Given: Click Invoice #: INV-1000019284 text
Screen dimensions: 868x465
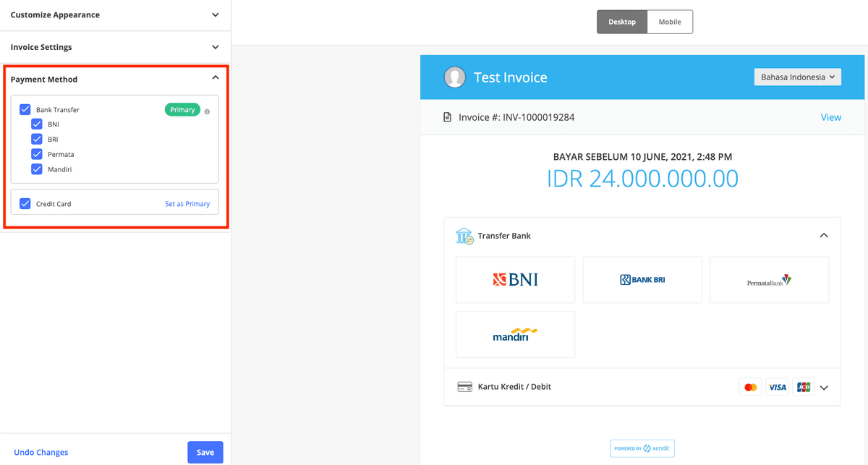Looking at the screenshot, I should pyautogui.click(x=516, y=117).
